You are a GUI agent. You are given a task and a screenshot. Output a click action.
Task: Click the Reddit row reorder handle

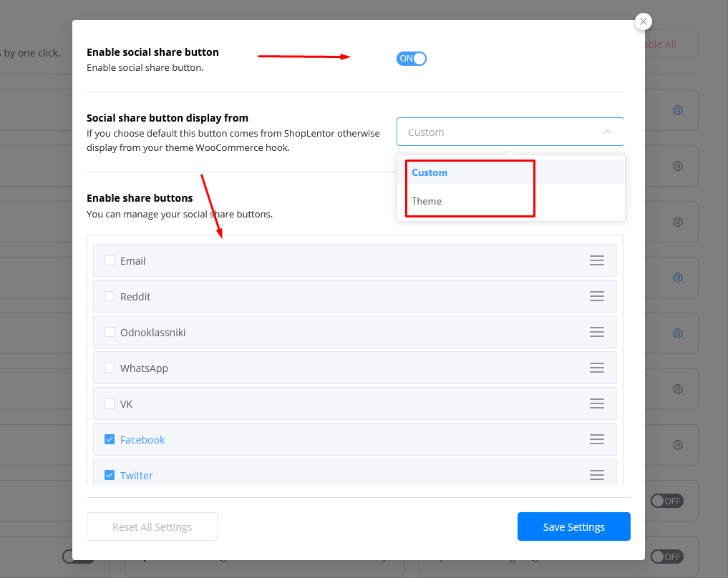click(x=596, y=296)
